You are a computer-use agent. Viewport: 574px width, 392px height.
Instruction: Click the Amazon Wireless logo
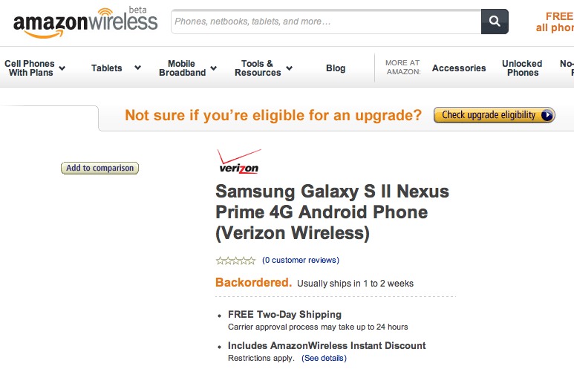coord(85,23)
